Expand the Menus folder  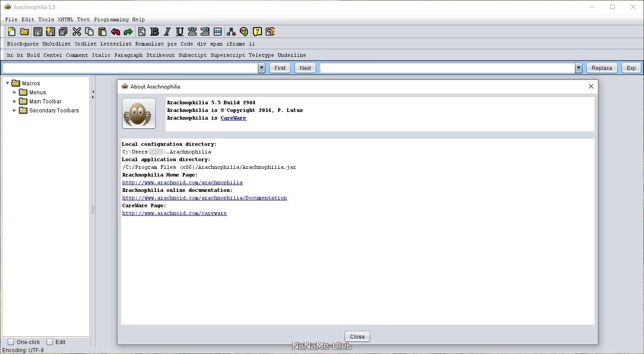(x=14, y=92)
